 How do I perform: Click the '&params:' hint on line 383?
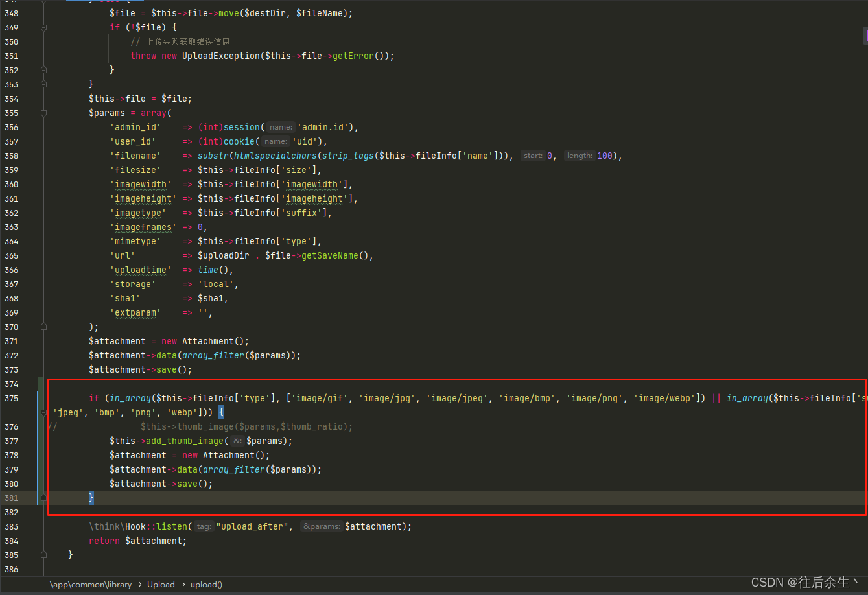321,526
